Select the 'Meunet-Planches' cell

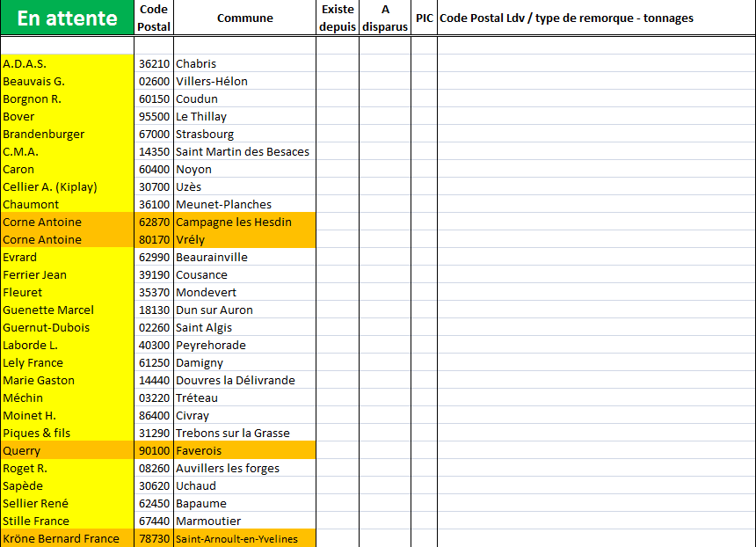(244, 205)
